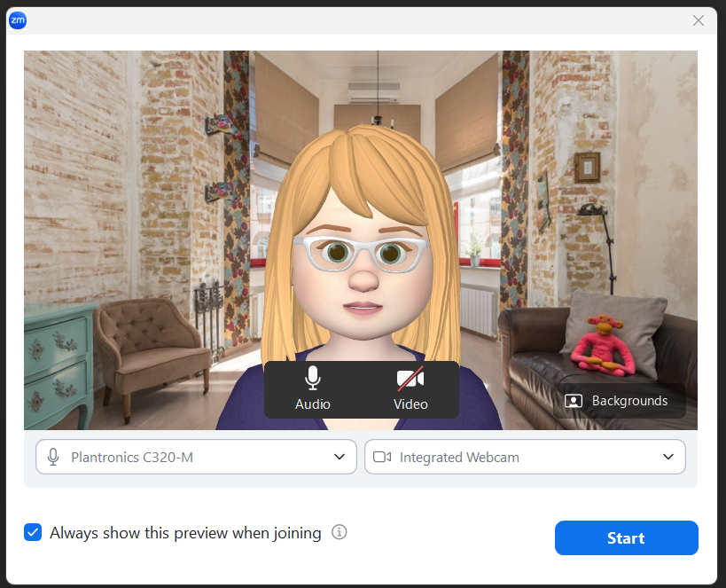Screen dimensions: 726x588
Task: Turn on camera with the Video button
Action: pyautogui.click(x=410, y=388)
